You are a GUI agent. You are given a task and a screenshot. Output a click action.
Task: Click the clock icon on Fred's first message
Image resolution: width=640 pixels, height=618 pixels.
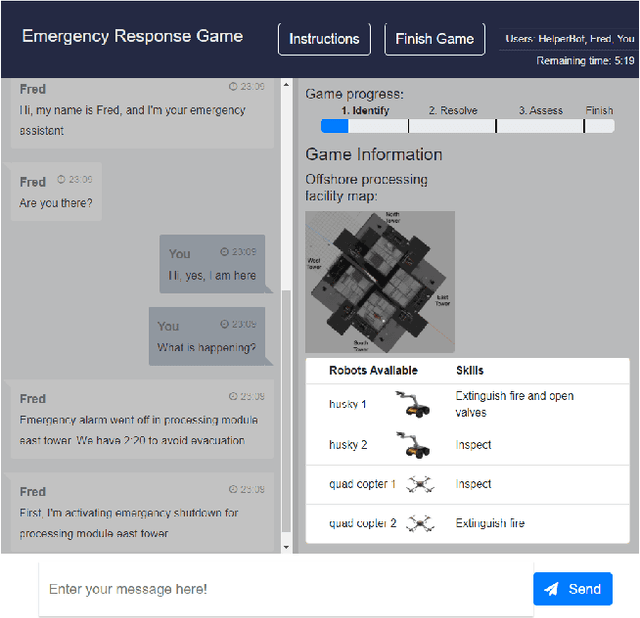point(233,88)
